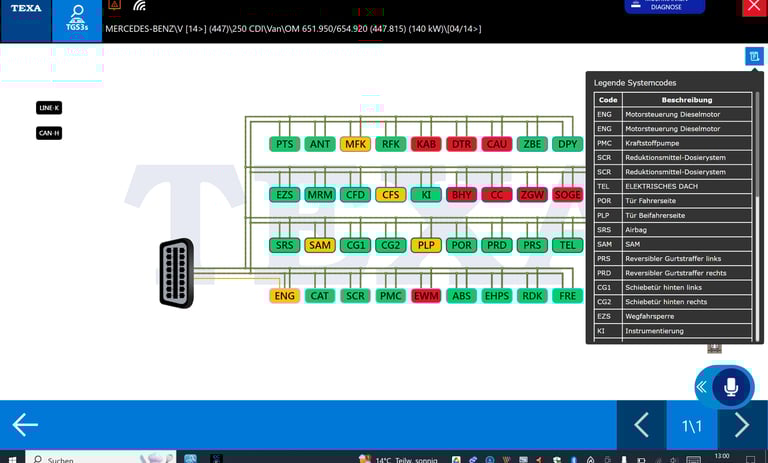768x463 pixels.
Task: Open the yellow ENG engine unit
Action: pyautogui.click(x=285, y=295)
